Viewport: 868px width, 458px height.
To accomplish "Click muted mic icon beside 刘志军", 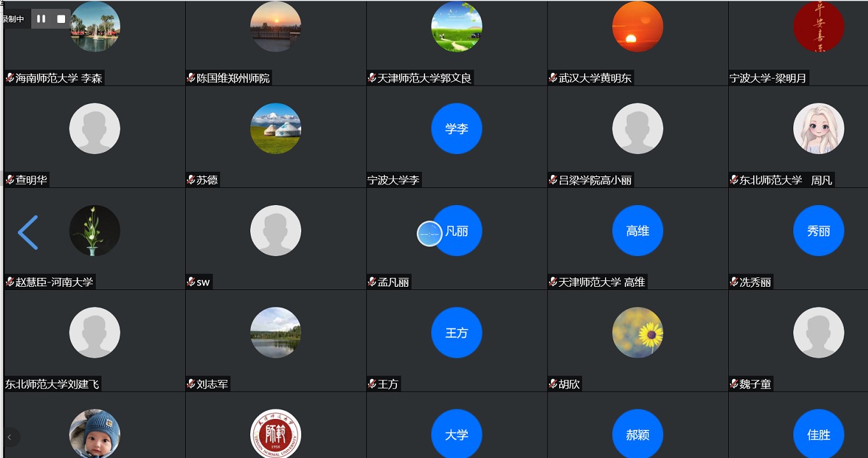I will pos(191,384).
